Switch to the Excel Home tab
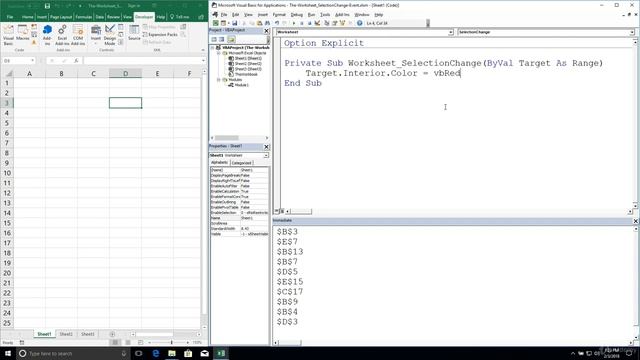Screen dimensions: 640x360 click(x=27, y=17)
